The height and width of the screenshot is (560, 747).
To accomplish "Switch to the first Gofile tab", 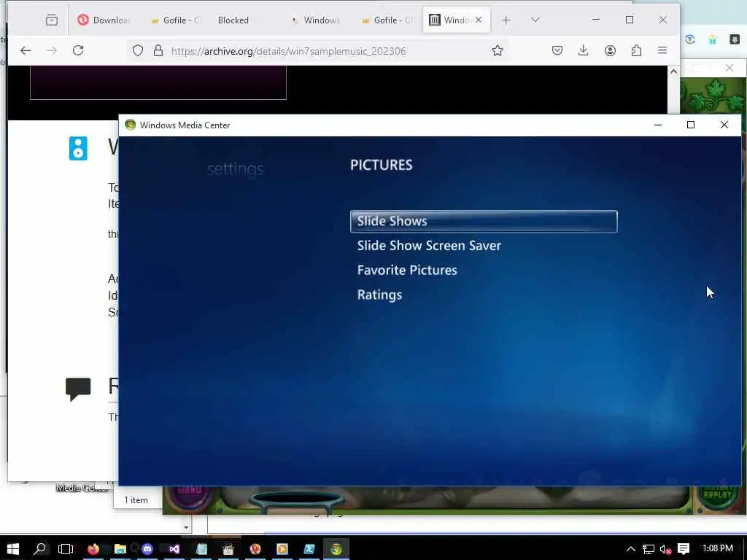I will [175, 20].
